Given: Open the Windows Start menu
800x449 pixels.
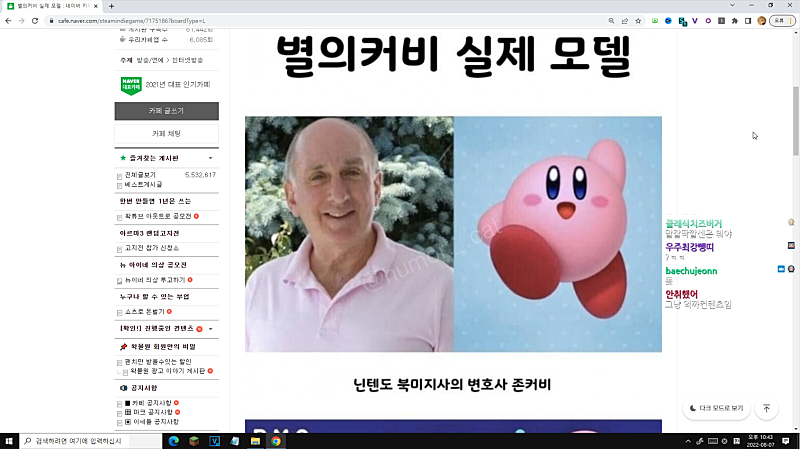Looking at the screenshot, I should tap(9, 440).
